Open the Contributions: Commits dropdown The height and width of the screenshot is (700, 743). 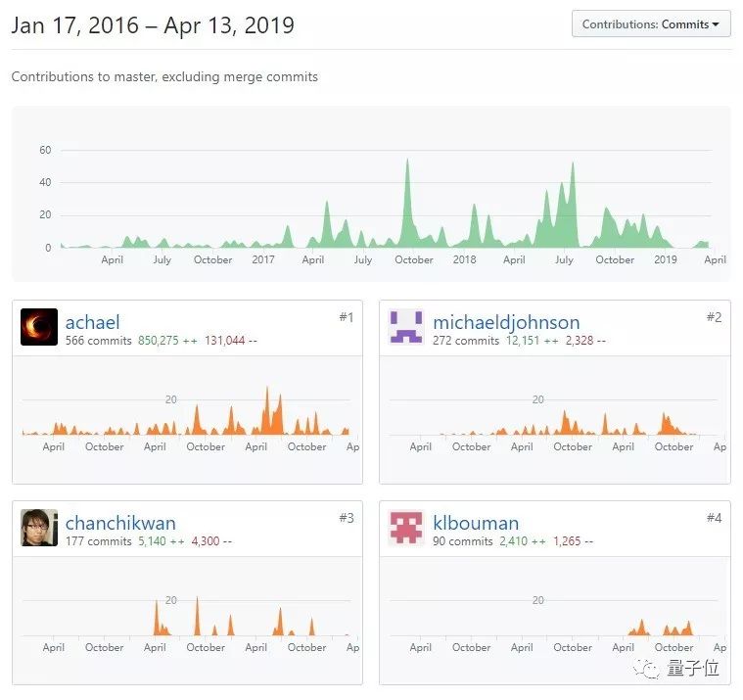click(651, 23)
